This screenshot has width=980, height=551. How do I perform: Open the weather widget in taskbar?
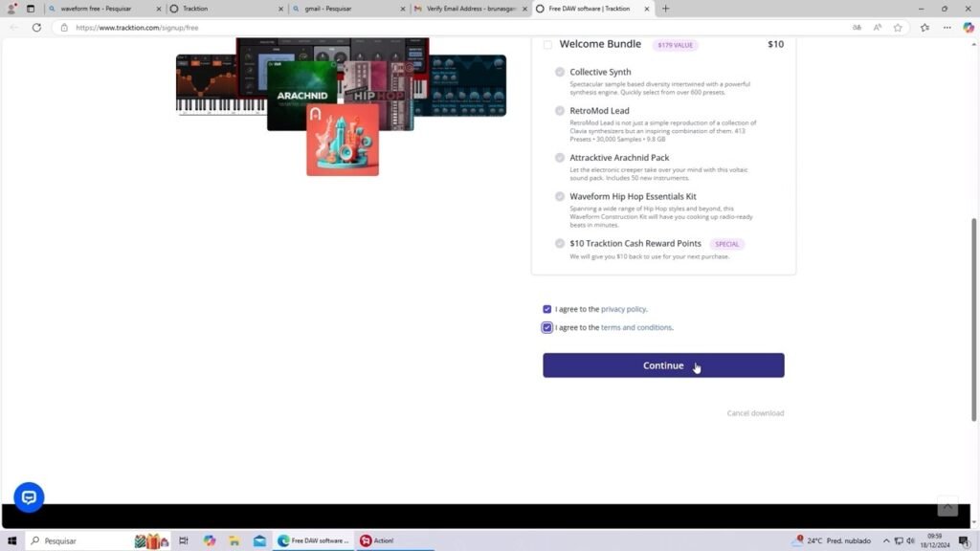[834, 541]
